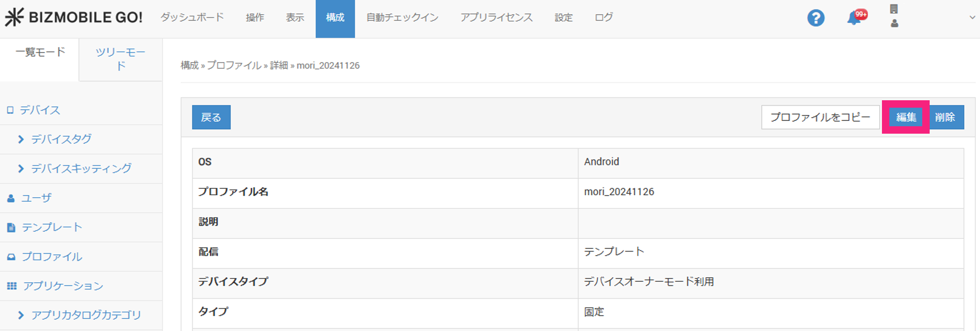Click the blue help question mark icon
Image resolution: width=980 pixels, height=331 pixels.
click(815, 18)
